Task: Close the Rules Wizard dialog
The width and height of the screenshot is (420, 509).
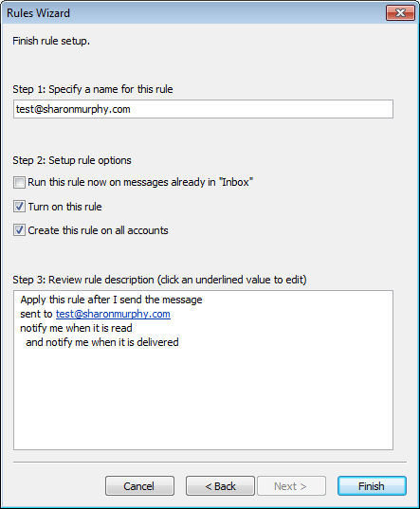Action: point(400,13)
